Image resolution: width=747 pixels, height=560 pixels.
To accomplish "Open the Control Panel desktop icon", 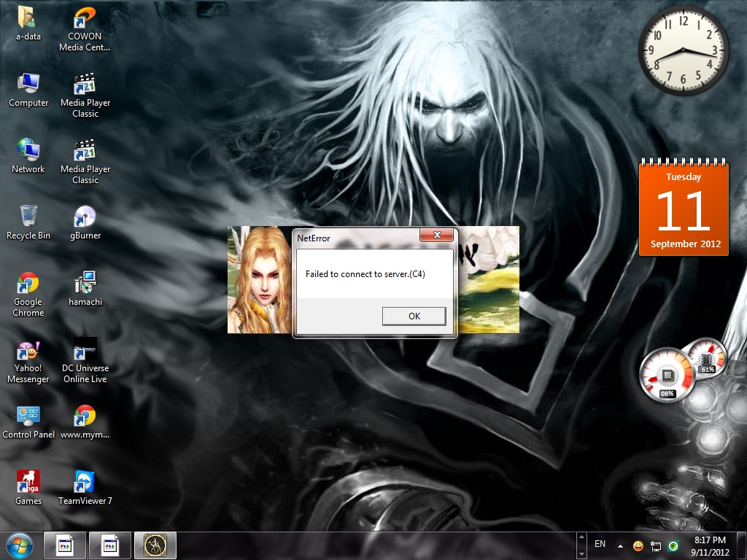I will [28, 417].
